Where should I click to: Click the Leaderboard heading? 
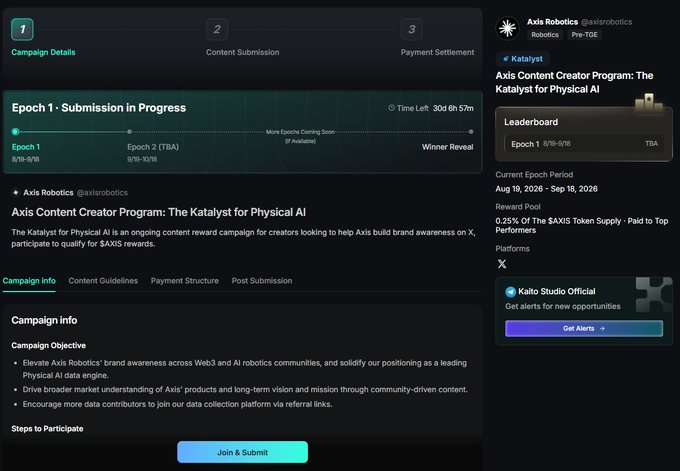pos(531,122)
